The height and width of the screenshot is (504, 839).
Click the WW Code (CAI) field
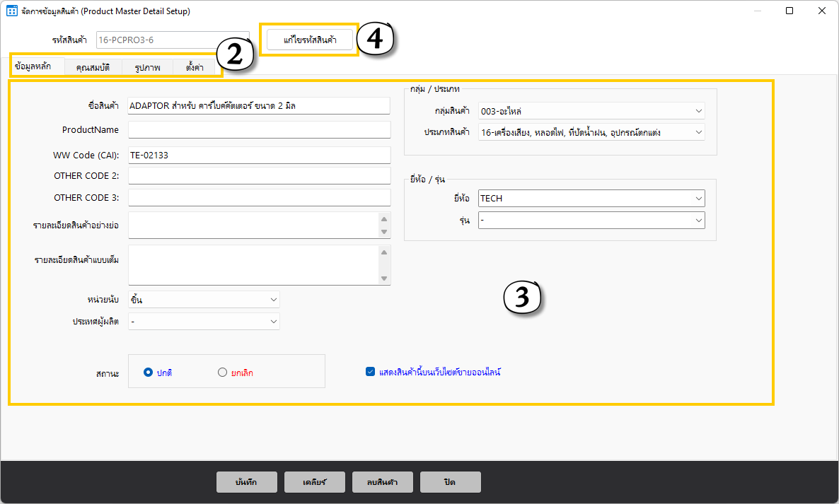click(259, 156)
